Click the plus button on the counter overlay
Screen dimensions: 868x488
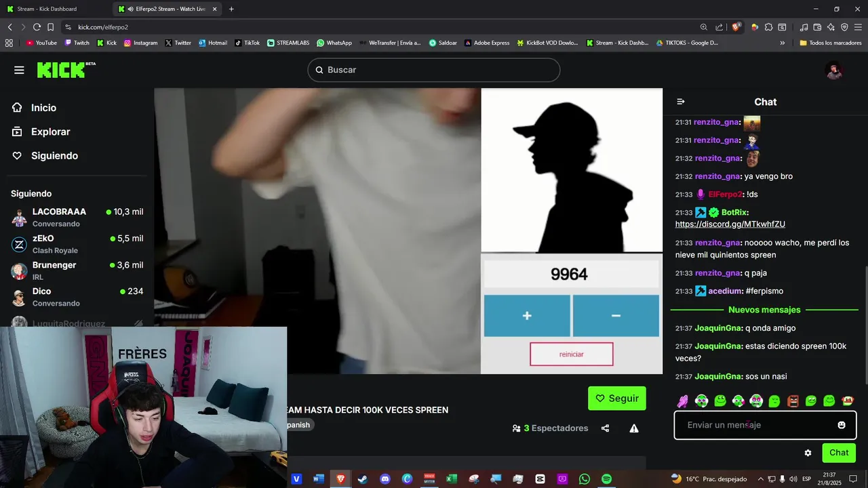[527, 316]
